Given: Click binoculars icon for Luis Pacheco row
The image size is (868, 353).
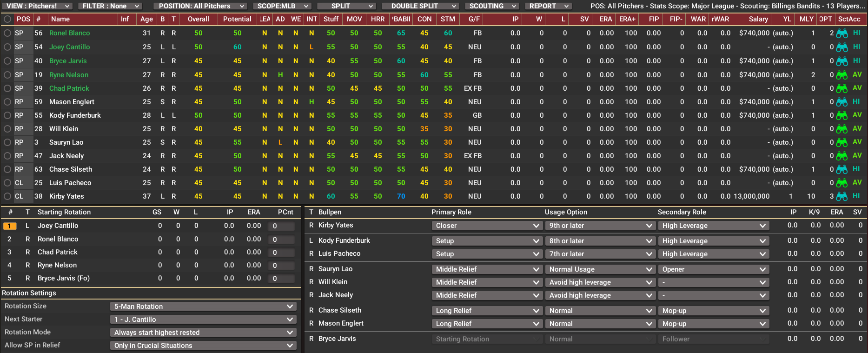Looking at the screenshot, I should [x=841, y=183].
